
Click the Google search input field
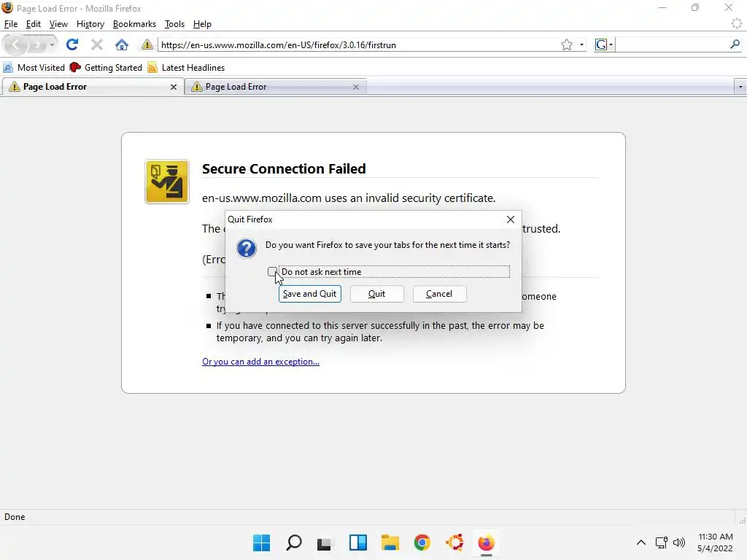tap(671, 44)
